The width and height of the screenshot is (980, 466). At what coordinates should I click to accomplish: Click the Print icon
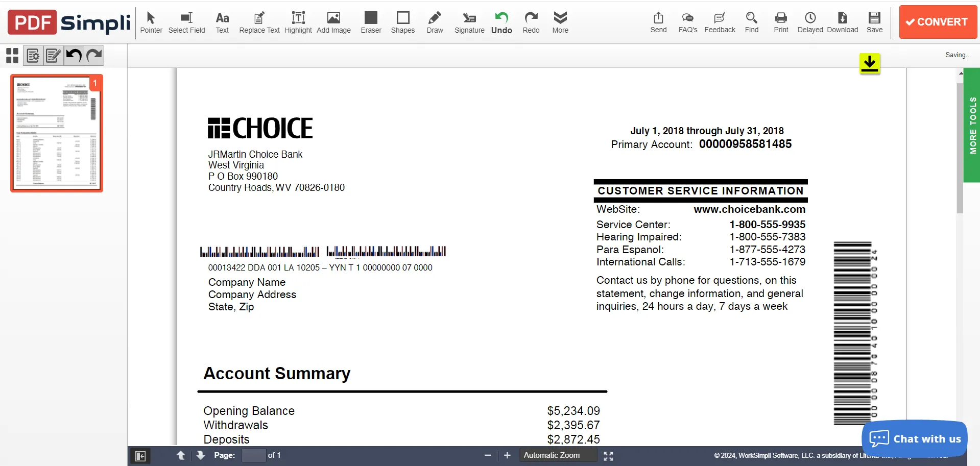click(780, 22)
